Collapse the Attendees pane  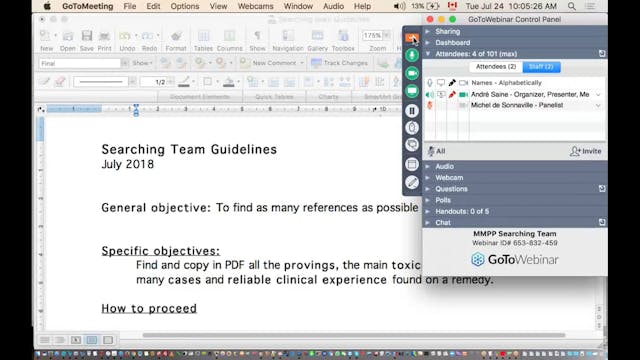point(428,53)
